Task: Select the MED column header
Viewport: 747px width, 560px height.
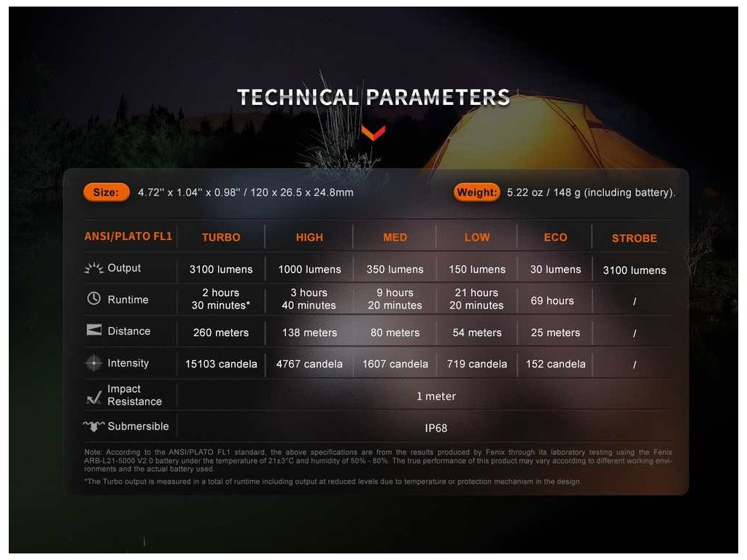Action: (x=395, y=237)
